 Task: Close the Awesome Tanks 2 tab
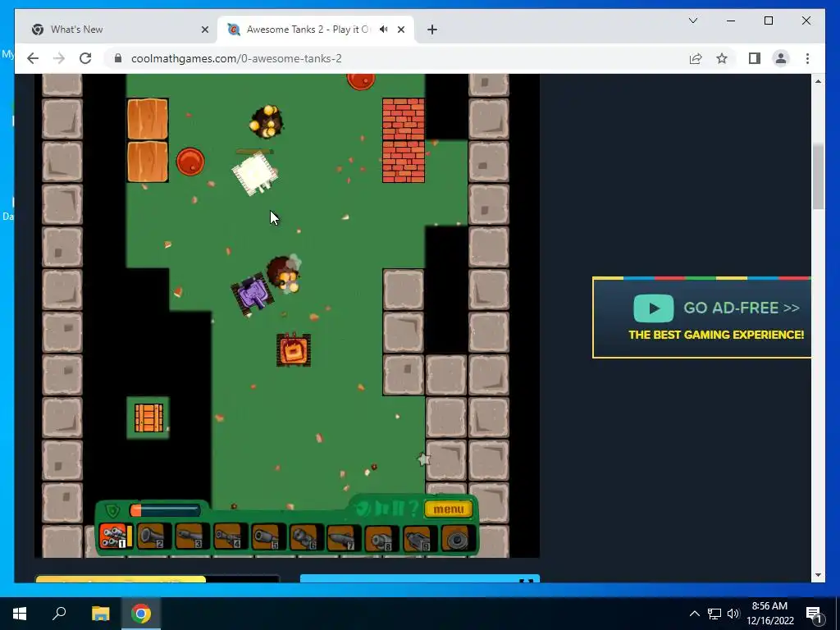(400, 30)
